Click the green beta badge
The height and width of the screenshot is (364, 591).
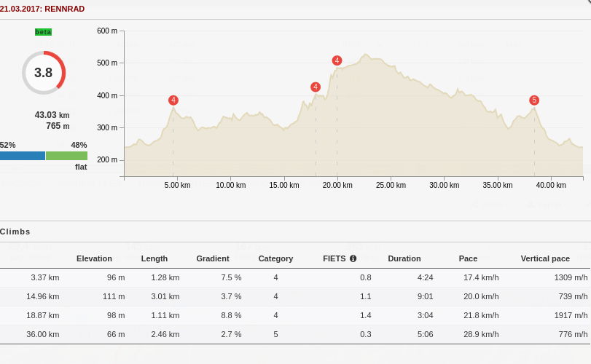(x=43, y=32)
